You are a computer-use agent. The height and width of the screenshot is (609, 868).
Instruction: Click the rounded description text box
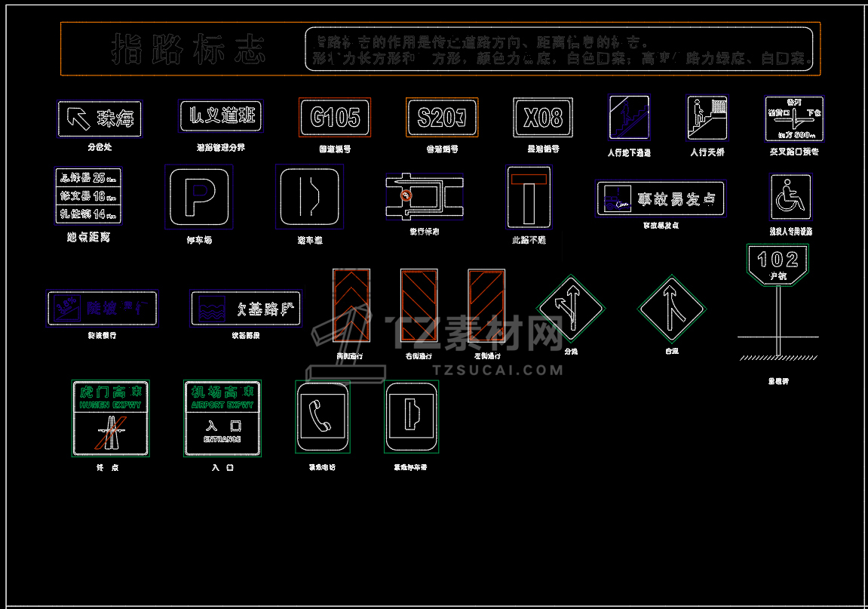click(559, 49)
